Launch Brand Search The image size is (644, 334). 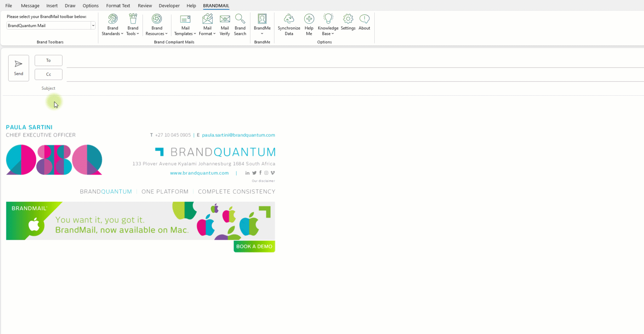pyautogui.click(x=240, y=25)
